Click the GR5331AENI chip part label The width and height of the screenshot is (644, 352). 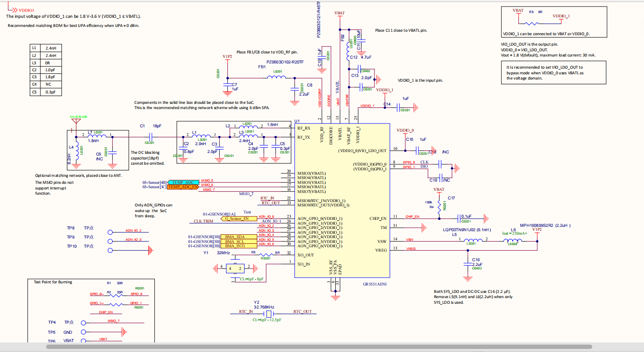(375, 285)
